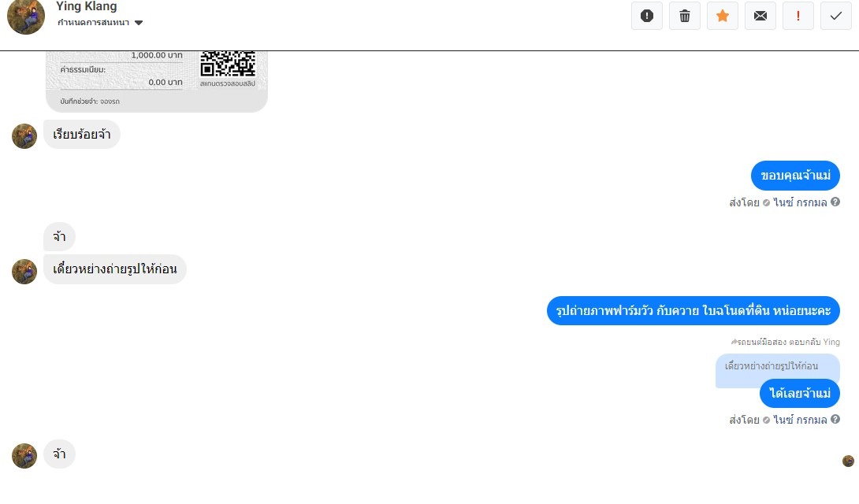Jump to the quoted reply message preview
This screenshot has width=859, height=504.
point(772,366)
